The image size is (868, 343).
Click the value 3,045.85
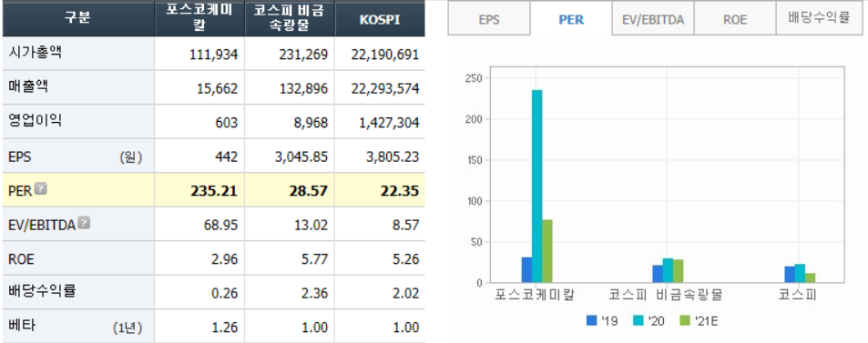click(302, 157)
